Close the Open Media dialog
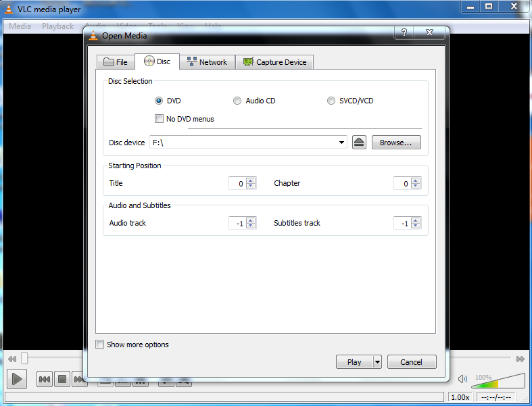The image size is (532, 406). pos(429,32)
